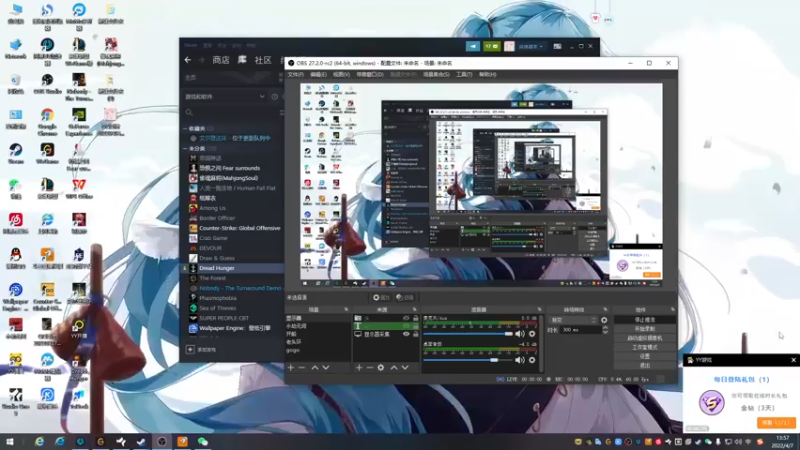The height and width of the screenshot is (450, 800).
Task: Open the WPS Office desktop icon
Action: pyautogui.click(x=79, y=188)
